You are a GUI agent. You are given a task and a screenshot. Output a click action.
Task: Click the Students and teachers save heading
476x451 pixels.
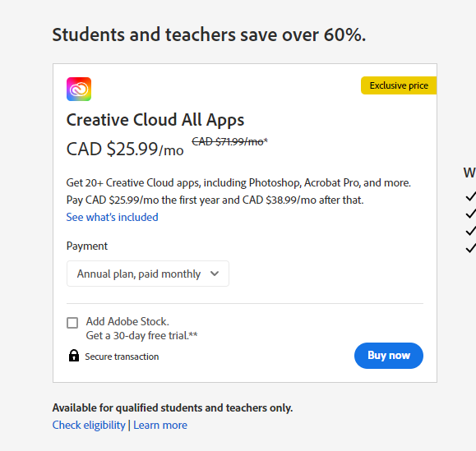[209, 35]
